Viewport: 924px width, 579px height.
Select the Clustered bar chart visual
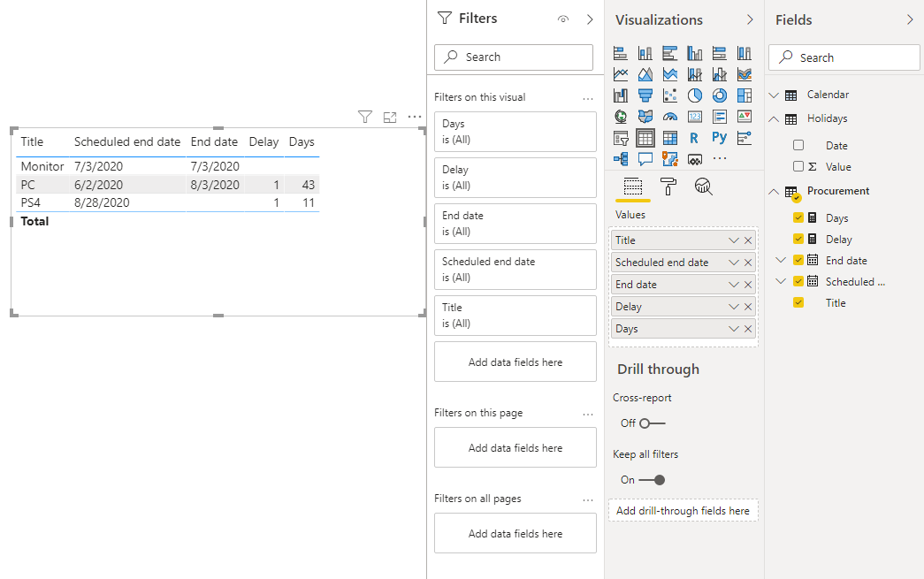pyautogui.click(x=670, y=54)
